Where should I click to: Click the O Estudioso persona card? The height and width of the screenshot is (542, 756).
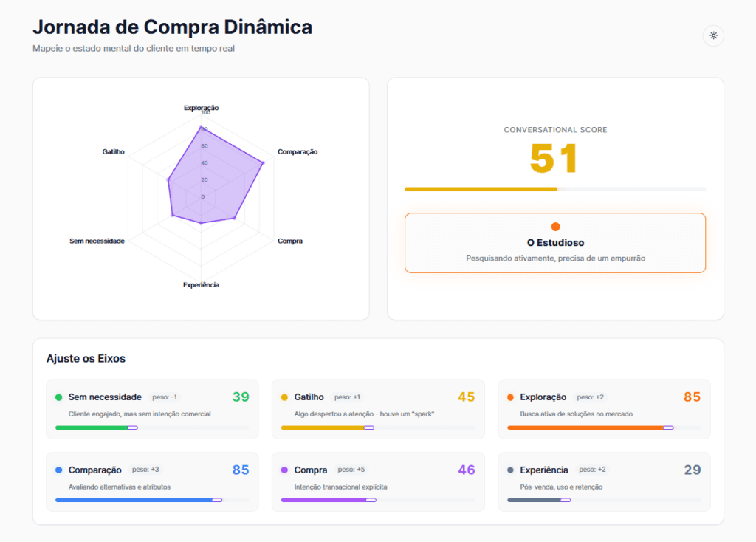click(555, 243)
